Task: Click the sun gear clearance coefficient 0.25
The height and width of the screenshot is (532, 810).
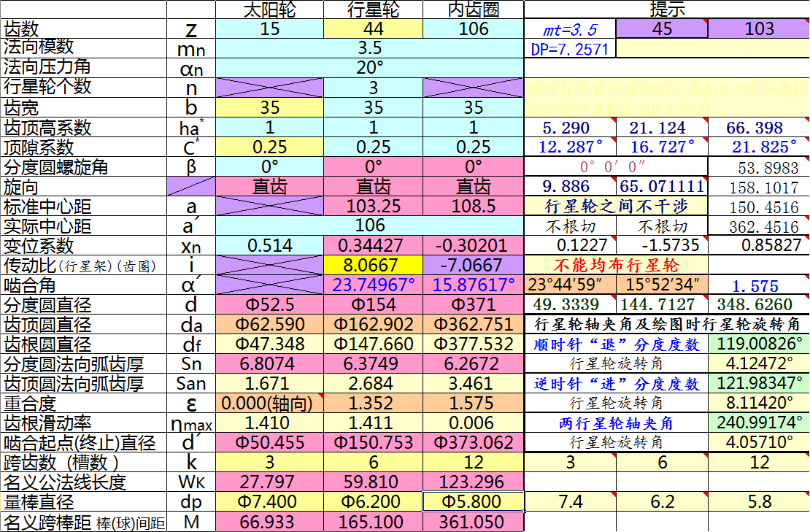Action: 270,147
